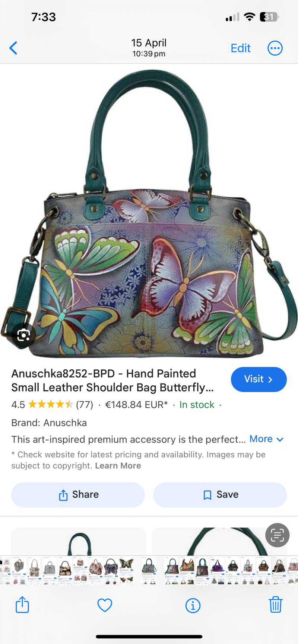Delete photo using the trash icon

tap(276, 605)
